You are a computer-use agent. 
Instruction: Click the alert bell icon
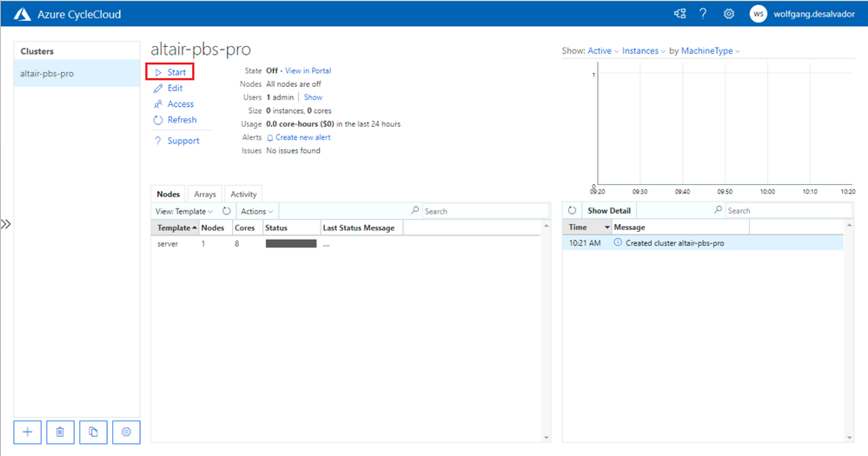(270, 138)
